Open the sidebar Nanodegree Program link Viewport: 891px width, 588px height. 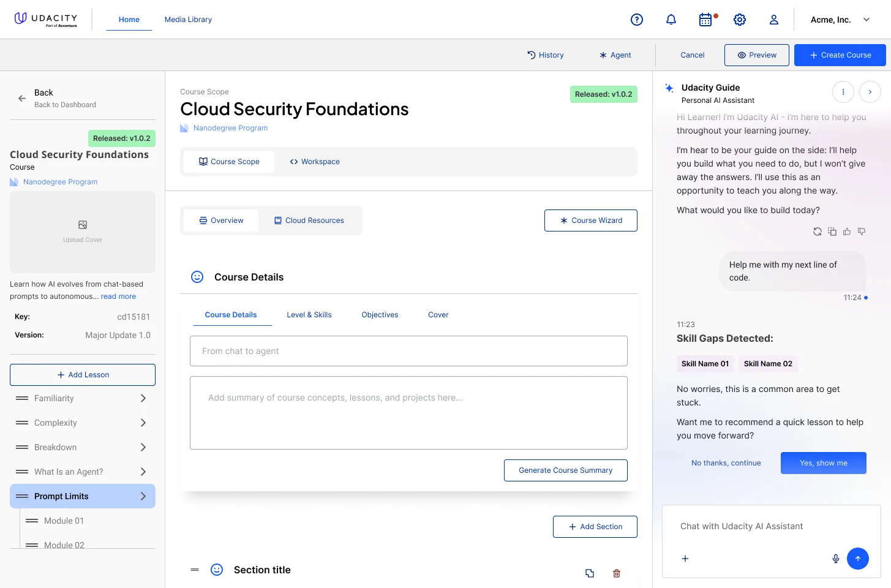click(x=60, y=182)
